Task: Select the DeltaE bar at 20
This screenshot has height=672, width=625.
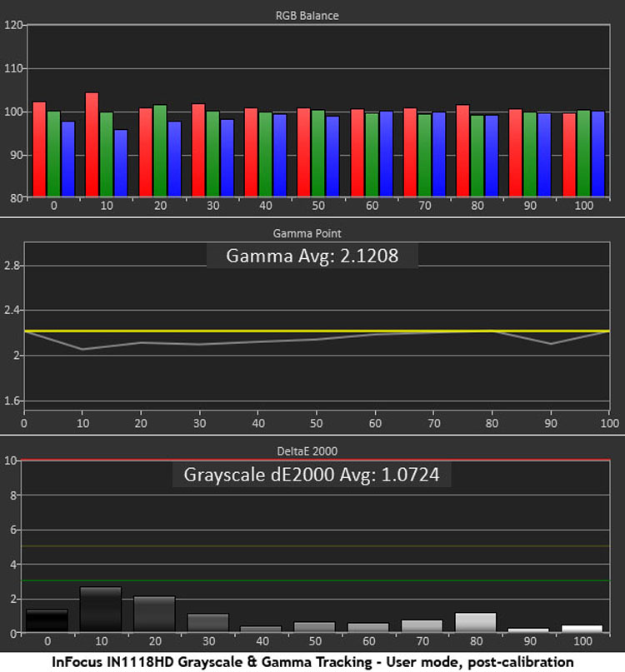Action: [x=154, y=615]
